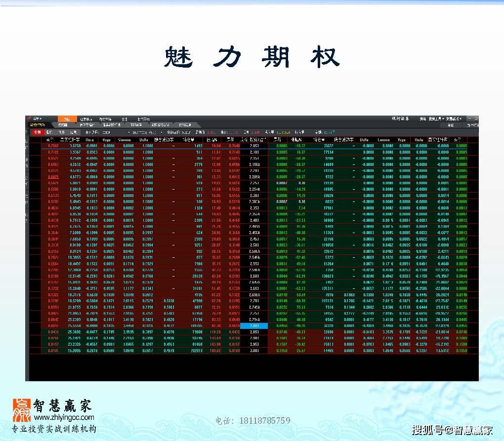Click the 资讯 news icon in the title bar
Viewport: 504px width, 441px height.
424,119
